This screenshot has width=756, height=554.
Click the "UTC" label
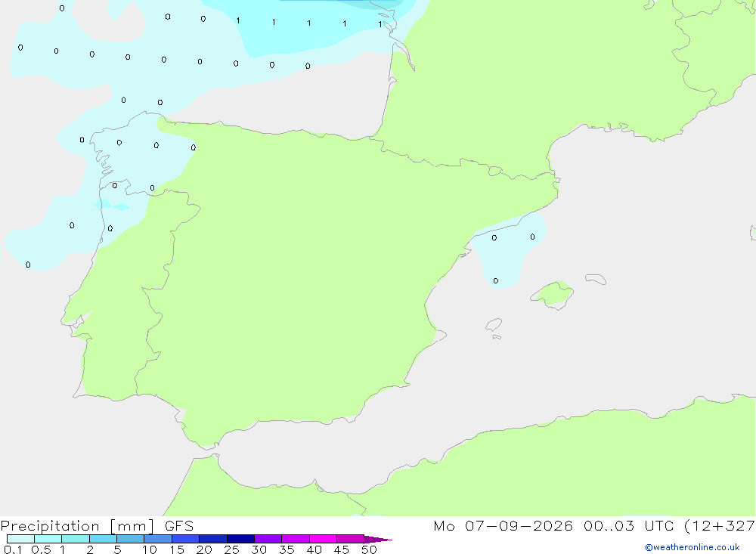pyautogui.click(x=659, y=525)
